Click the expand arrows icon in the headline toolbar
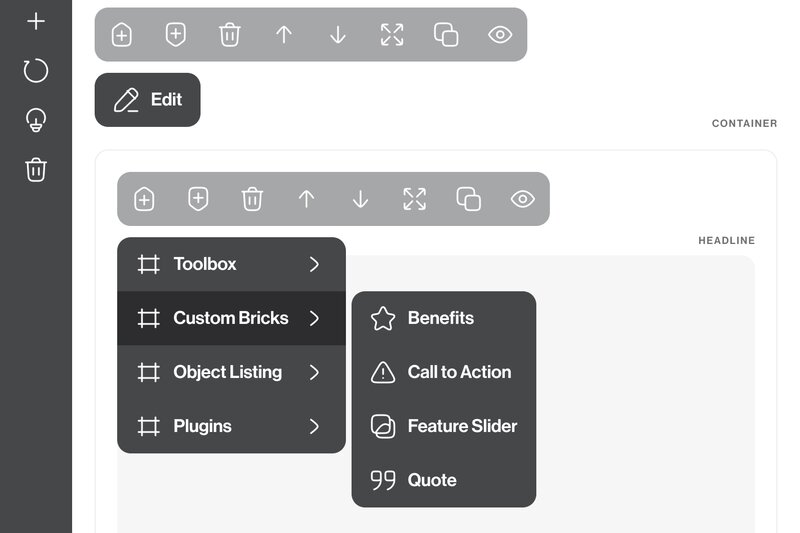The height and width of the screenshot is (533, 800). point(414,199)
